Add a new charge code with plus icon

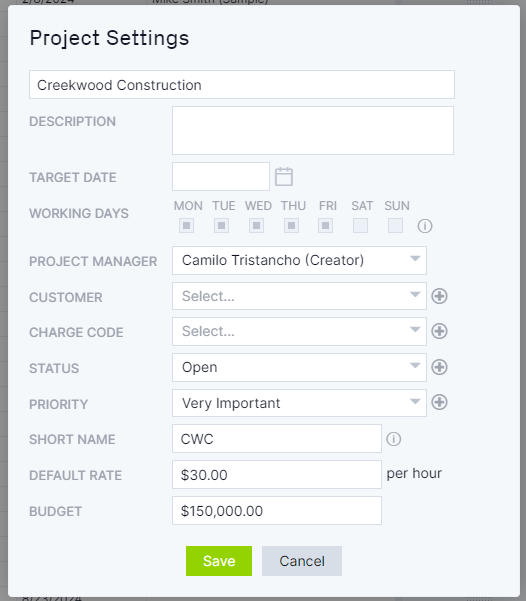tap(439, 331)
